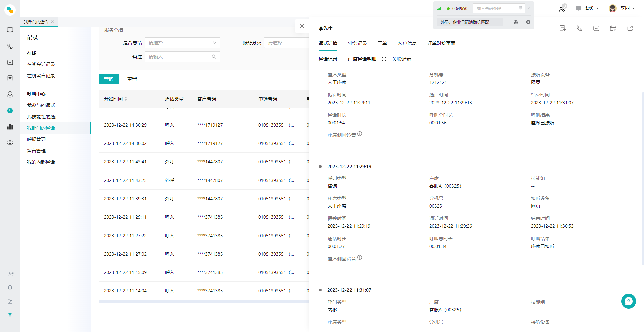Click the wifi network status icon

point(10,315)
